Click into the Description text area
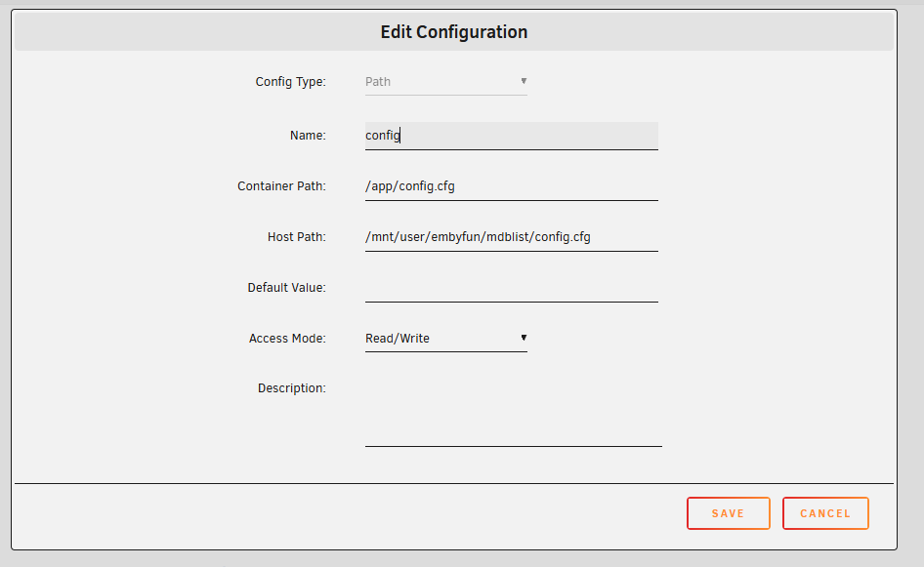The height and width of the screenshot is (567, 924). [513, 410]
